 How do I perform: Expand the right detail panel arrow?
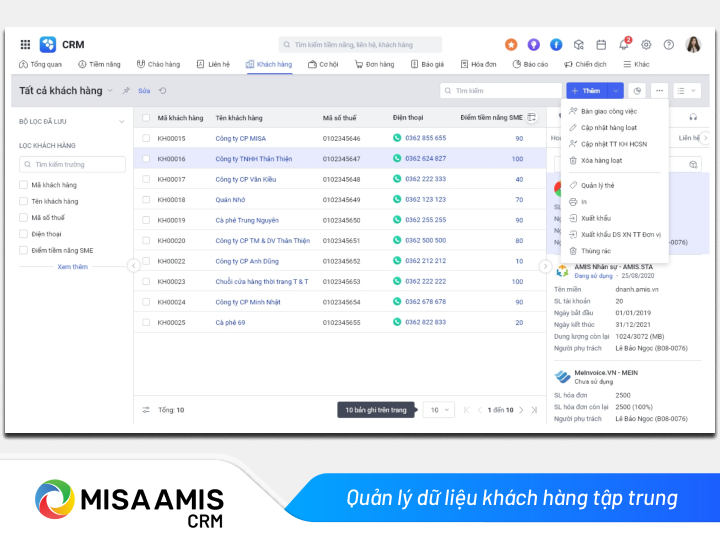545,266
